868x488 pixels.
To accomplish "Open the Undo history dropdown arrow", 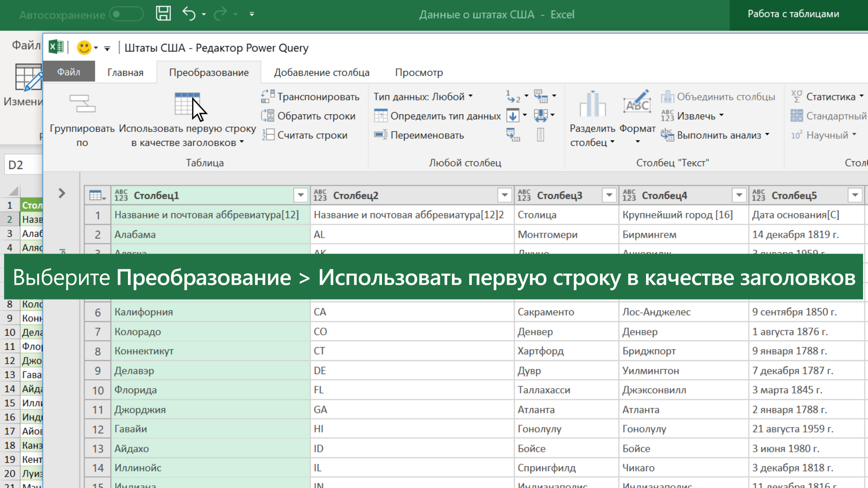I will pos(204,14).
